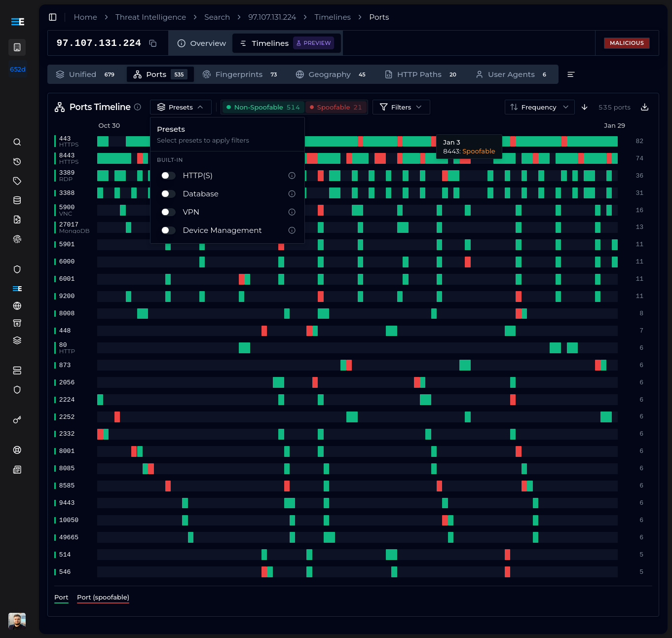Toggle the Device Management preset

coord(168,230)
